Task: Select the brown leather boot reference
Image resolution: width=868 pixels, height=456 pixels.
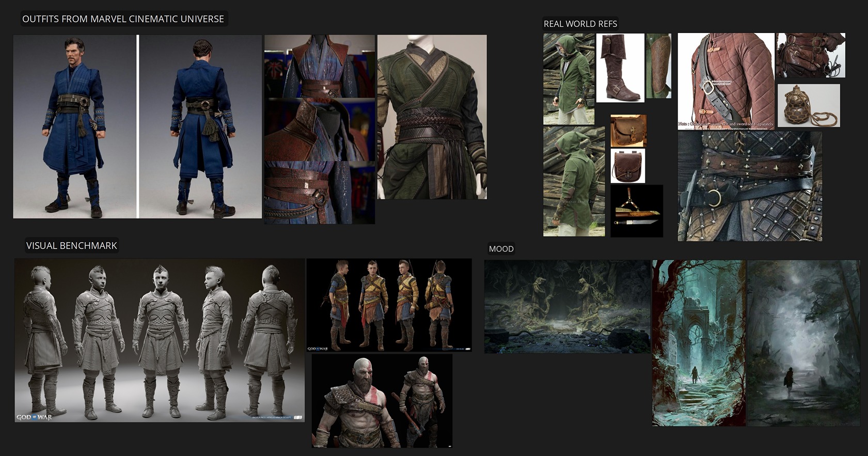Action: click(x=620, y=68)
